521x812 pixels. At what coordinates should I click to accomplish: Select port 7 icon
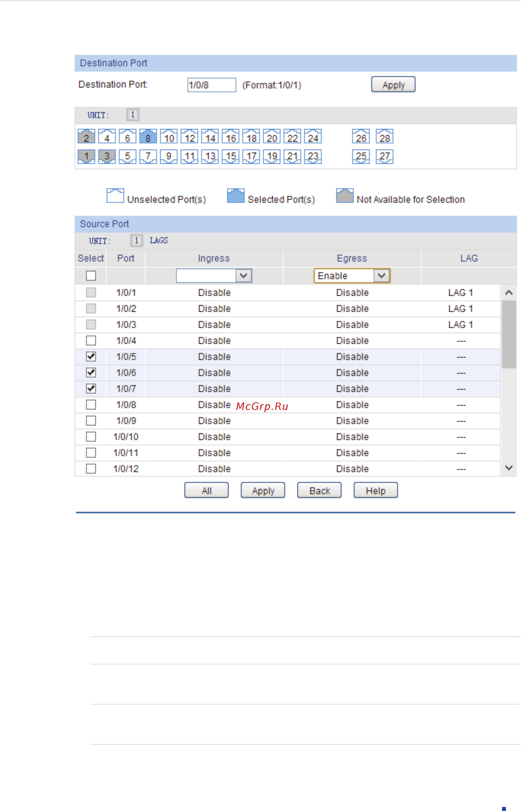tap(148, 157)
